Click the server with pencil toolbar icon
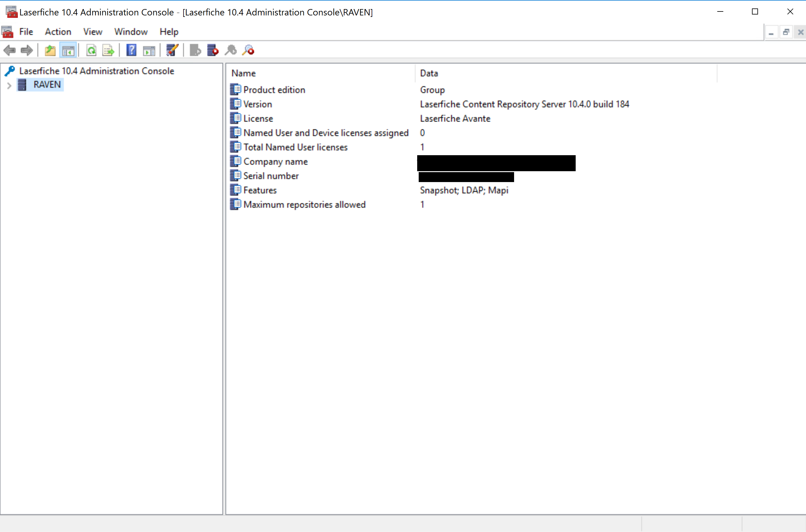Viewport: 806px width, 532px height. [172, 50]
